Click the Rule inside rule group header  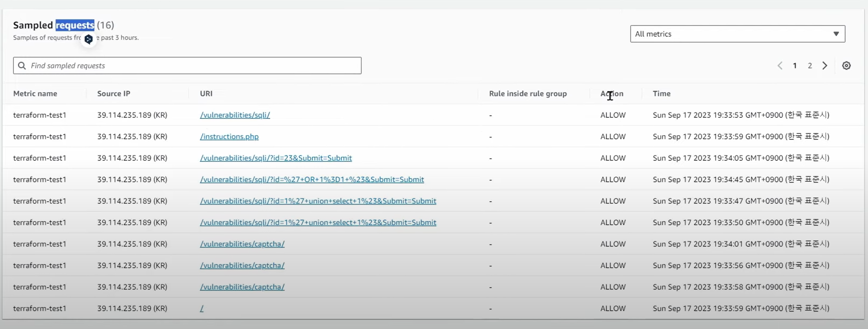click(x=528, y=94)
